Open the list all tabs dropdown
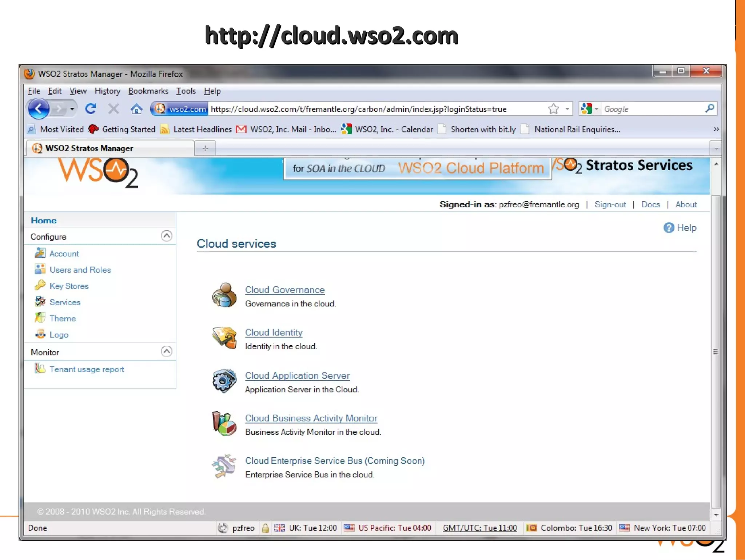 pos(716,148)
